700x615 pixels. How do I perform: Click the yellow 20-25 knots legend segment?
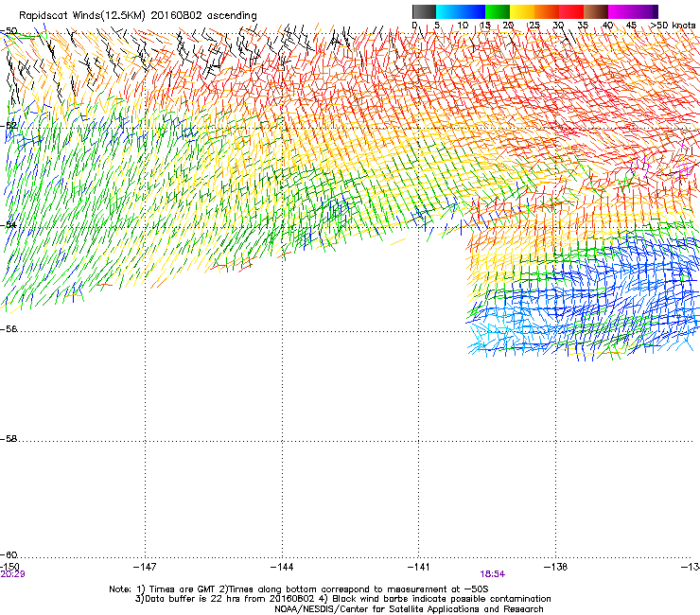(522, 11)
